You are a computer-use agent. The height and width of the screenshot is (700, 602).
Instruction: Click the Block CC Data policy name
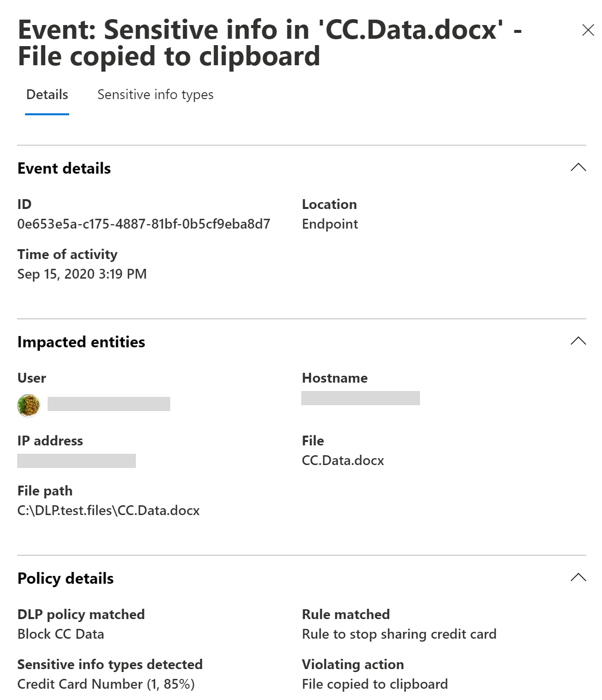click(x=61, y=634)
